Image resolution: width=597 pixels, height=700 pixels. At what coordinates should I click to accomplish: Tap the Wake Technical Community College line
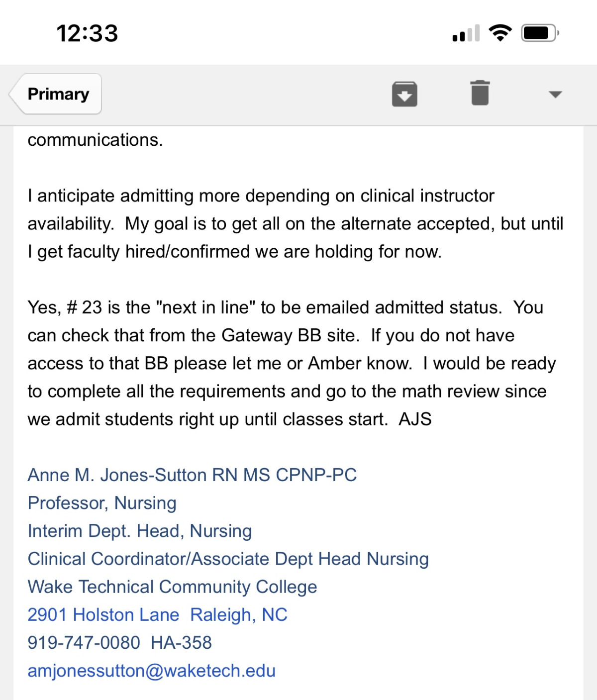173,587
